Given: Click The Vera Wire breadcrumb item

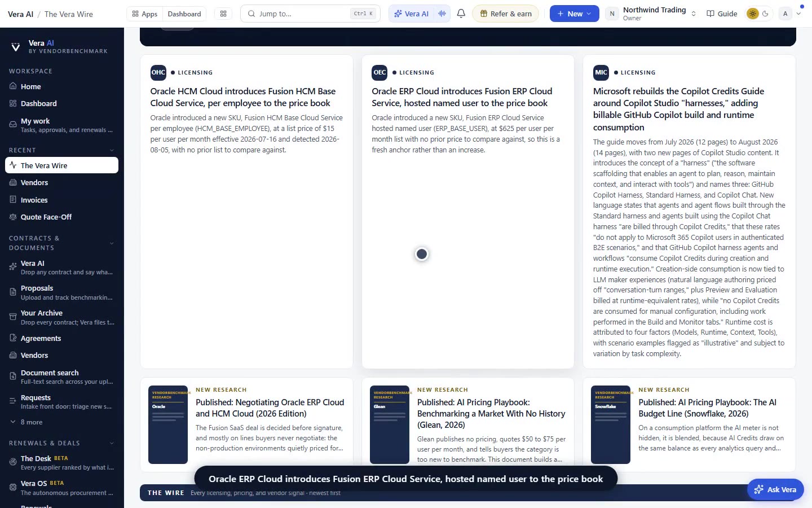Looking at the screenshot, I should point(69,14).
